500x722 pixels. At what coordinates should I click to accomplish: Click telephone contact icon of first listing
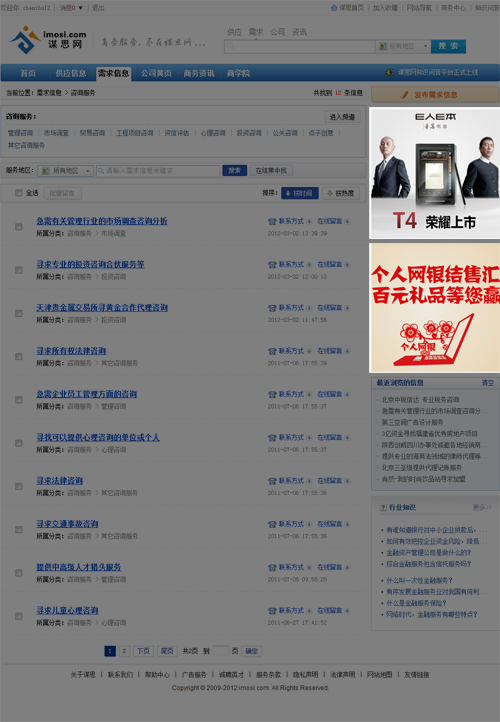click(272, 221)
